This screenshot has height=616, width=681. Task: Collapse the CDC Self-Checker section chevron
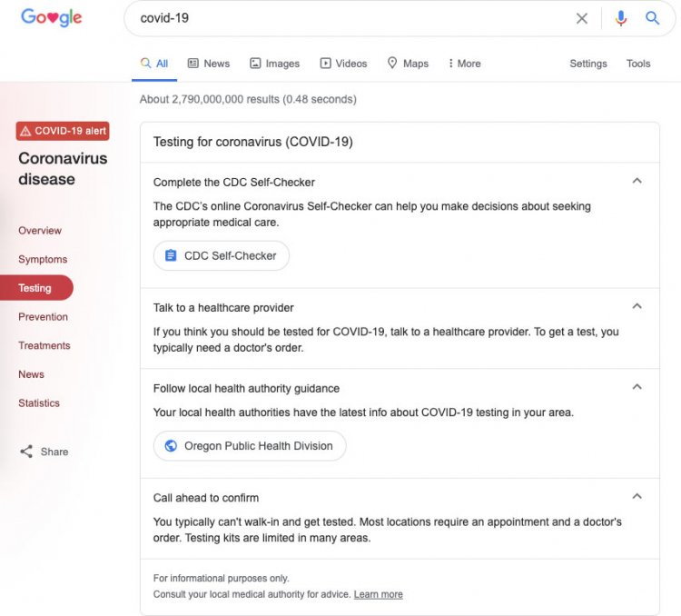point(637,181)
